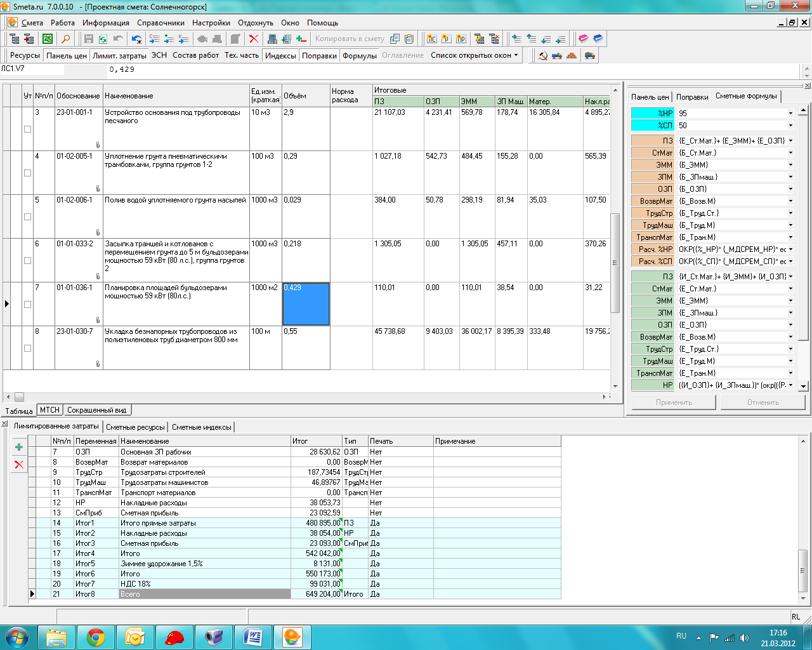Click the clipboard paste icon in toolbar

(409, 39)
